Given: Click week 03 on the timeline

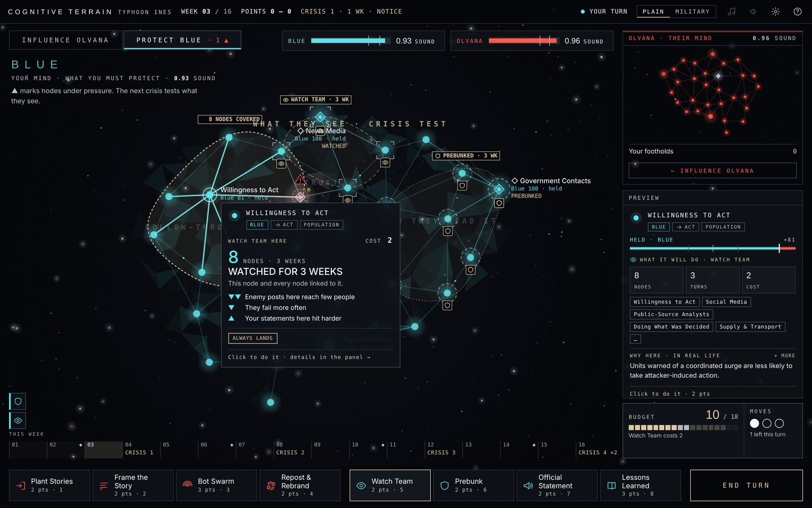Looking at the screenshot, I should pos(103,449).
